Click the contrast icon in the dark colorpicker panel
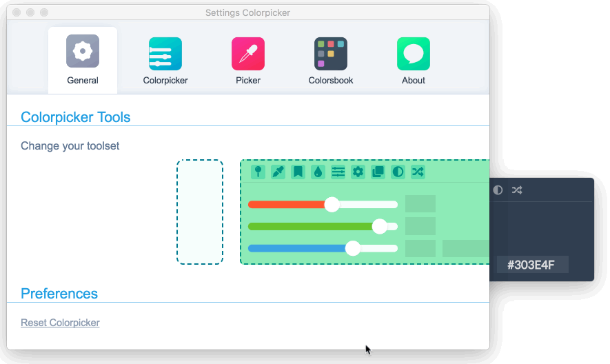Viewport: 610px width, 364px height. pos(498,190)
